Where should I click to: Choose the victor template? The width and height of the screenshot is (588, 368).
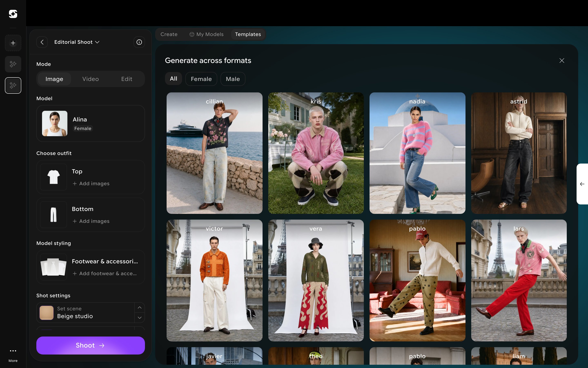(x=214, y=280)
